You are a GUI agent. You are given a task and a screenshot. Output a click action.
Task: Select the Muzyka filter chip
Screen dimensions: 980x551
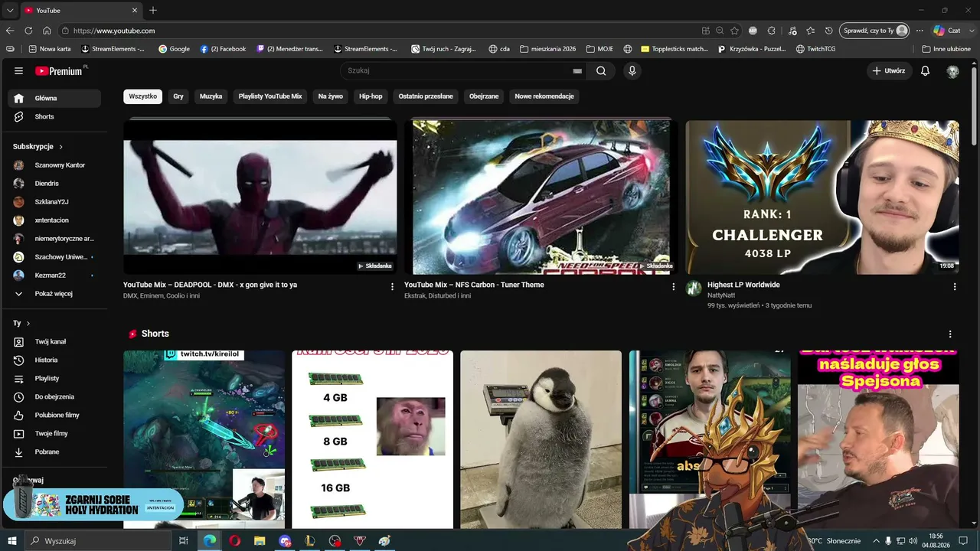tap(211, 96)
